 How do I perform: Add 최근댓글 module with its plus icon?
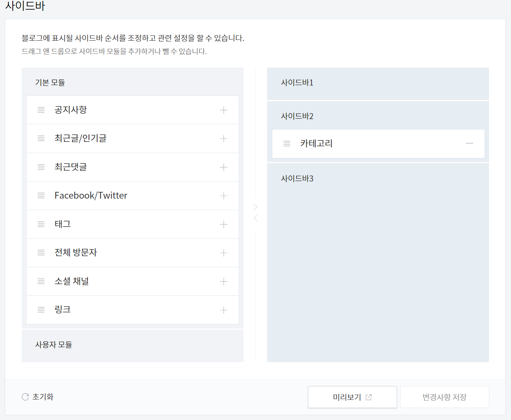point(224,167)
